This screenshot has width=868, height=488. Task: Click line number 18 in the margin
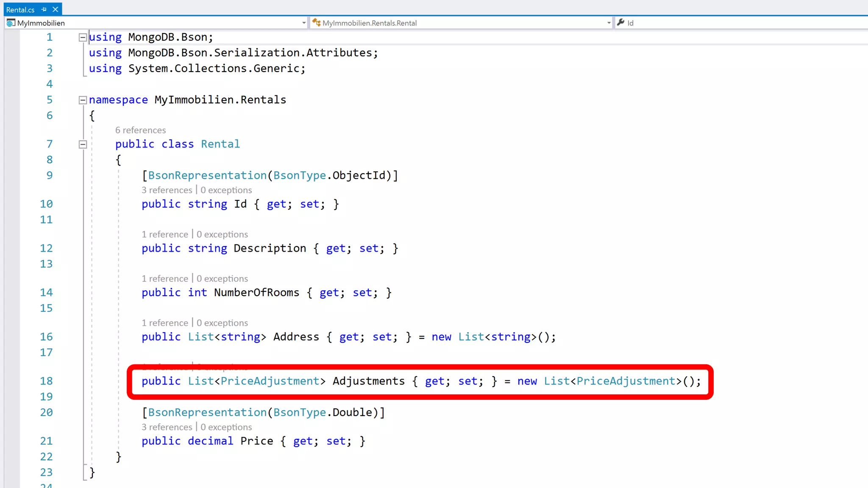pos(46,381)
